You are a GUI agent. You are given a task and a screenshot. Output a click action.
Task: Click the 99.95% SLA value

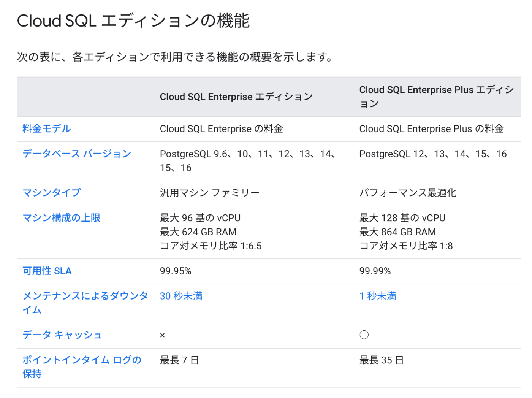pyautogui.click(x=176, y=271)
